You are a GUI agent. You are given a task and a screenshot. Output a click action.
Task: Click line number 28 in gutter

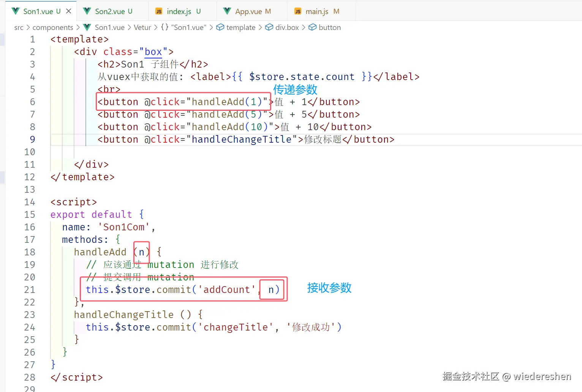click(30, 378)
